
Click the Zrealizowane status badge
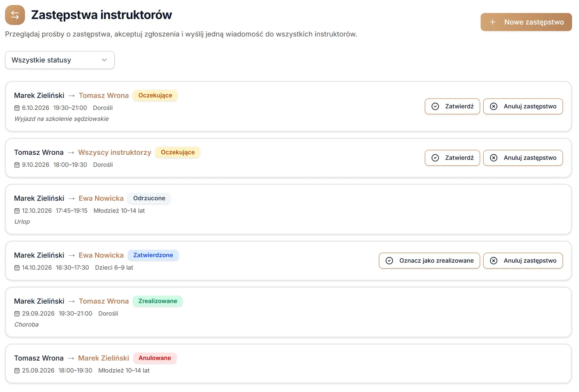[x=157, y=301]
